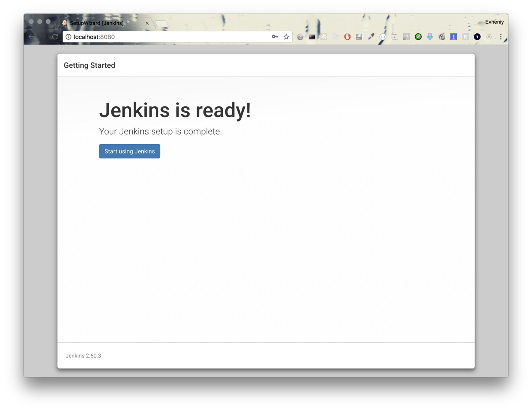Bookmark this page with the star icon
Image resolution: width=532 pixels, height=411 pixels.
286,37
